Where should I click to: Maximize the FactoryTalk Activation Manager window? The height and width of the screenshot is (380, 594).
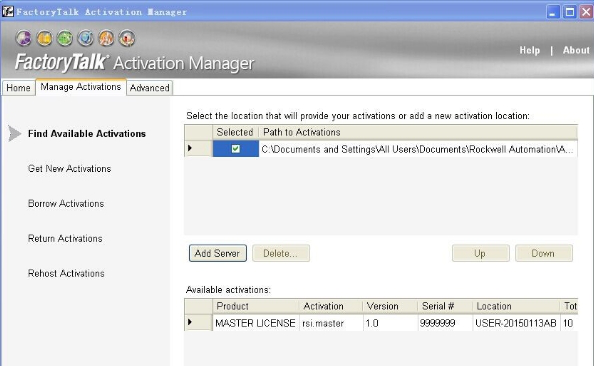pos(570,12)
